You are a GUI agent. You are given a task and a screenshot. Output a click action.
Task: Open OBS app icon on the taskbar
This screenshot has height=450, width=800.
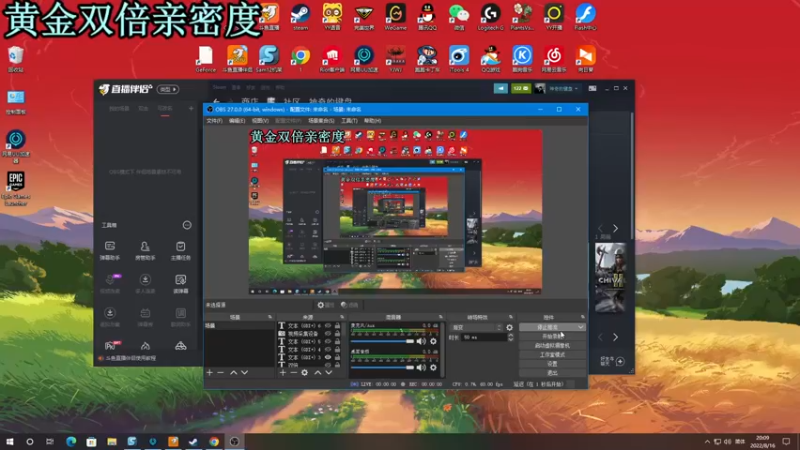[x=234, y=441]
